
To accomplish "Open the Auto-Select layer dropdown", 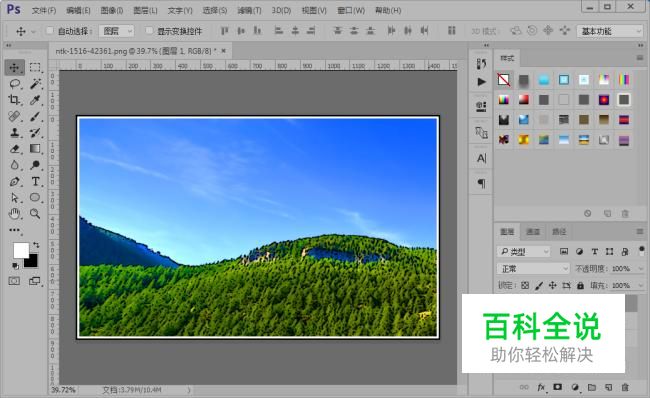I will 116,31.
